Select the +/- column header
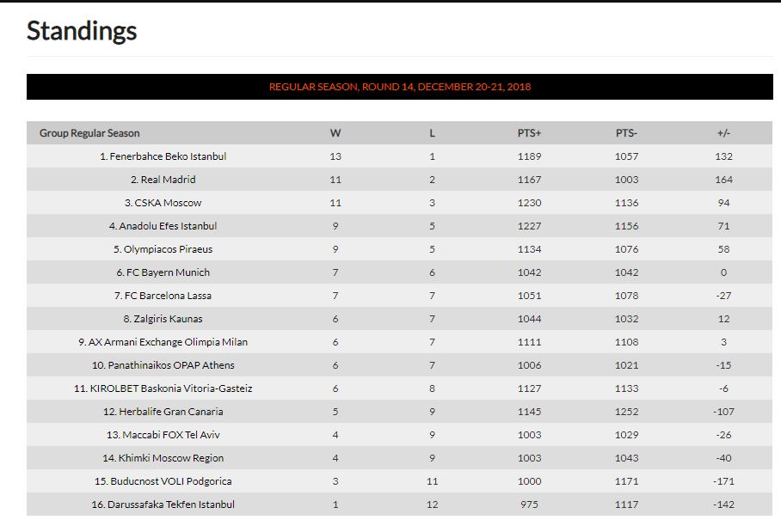Viewport: 781px width, 532px height. tap(723, 133)
